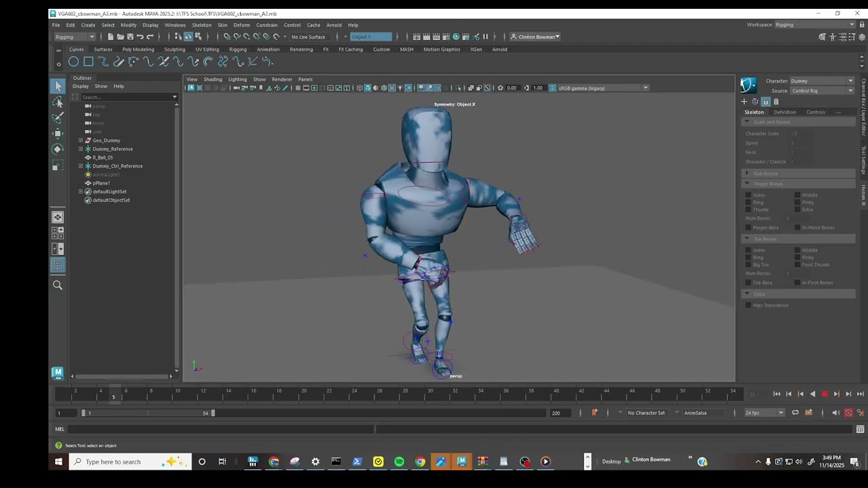Image resolution: width=868 pixels, height=488 pixels.
Task: Check the Big Toe checkbox
Action: (x=749, y=265)
